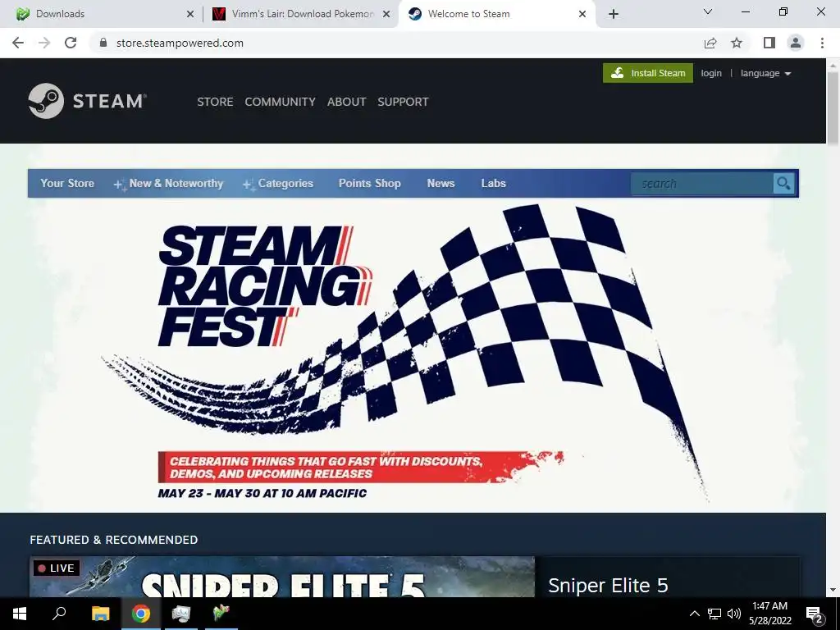Click the address bar URL
This screenshot has height=630, width=840.
[x=180, y=43]
